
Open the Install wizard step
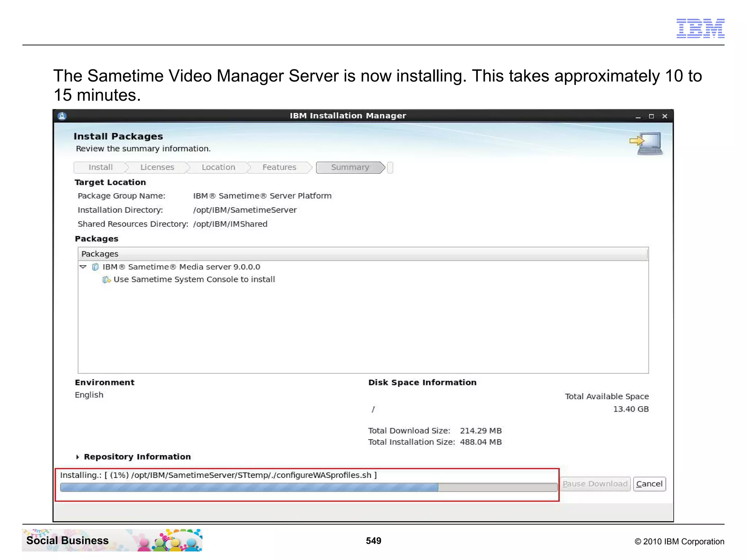(x=100, y=167)
